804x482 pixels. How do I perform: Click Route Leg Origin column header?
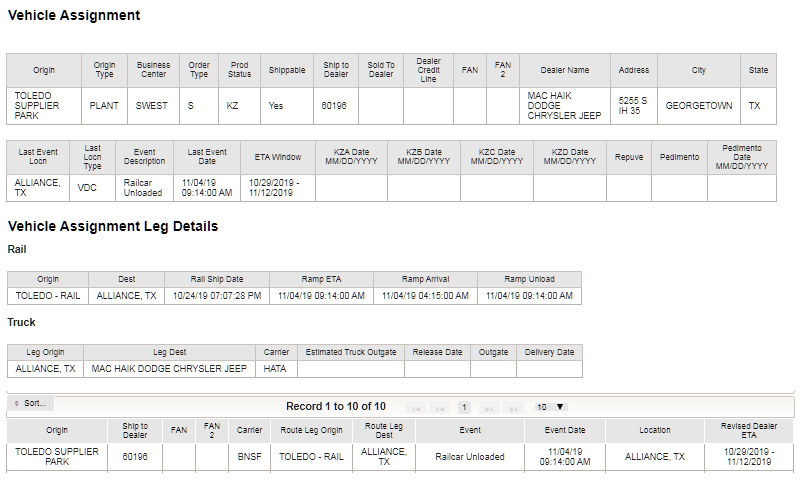coord(311,431)
